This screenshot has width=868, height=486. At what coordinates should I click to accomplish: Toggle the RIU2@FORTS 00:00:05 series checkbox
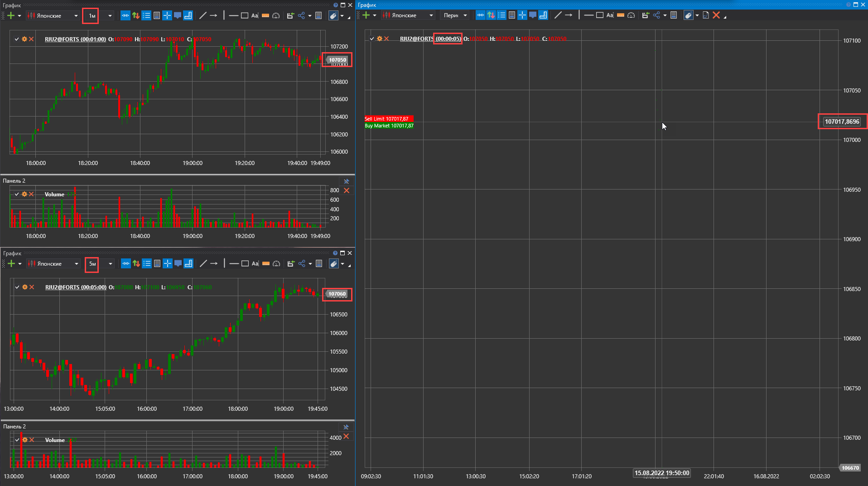point(372,39)
